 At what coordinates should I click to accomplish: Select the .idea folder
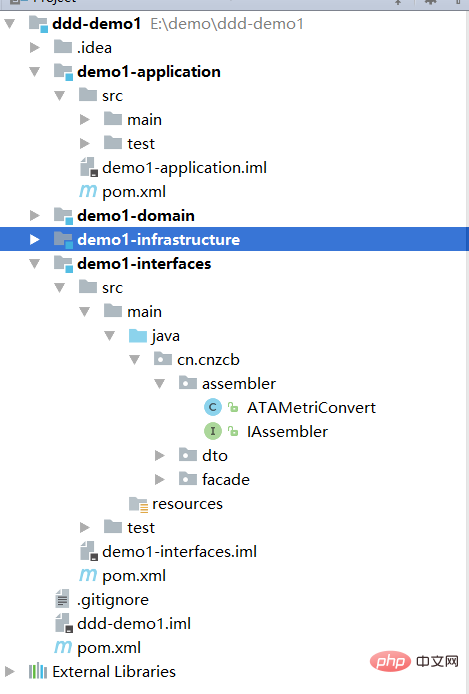click(94, 47)
